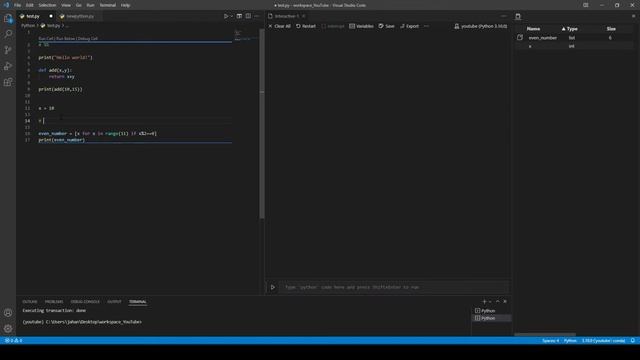Select the int variable row

tap(574, 46)
